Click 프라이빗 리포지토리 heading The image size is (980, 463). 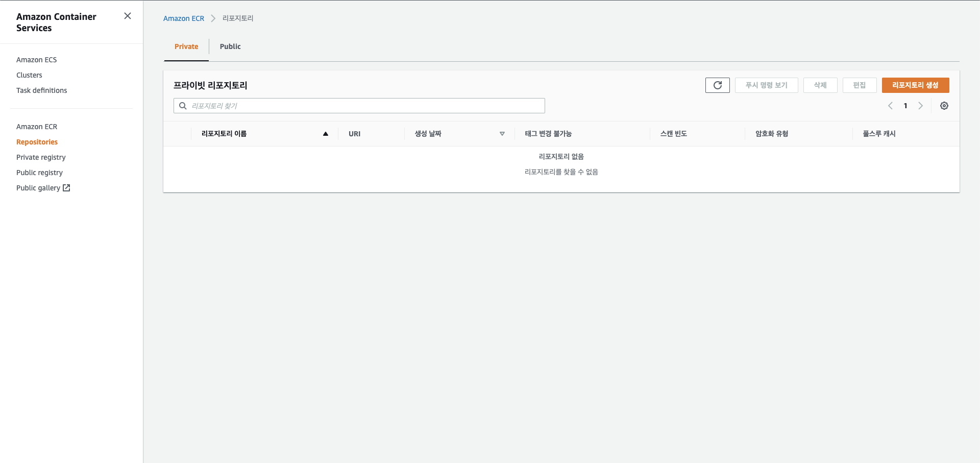(x=210, y=85)
